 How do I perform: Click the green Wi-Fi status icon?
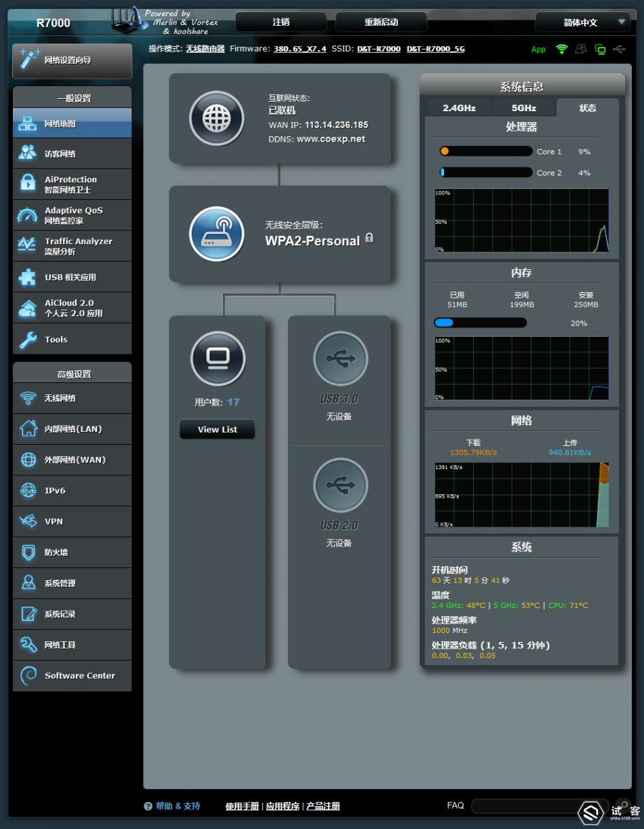(x=561, y=49)
